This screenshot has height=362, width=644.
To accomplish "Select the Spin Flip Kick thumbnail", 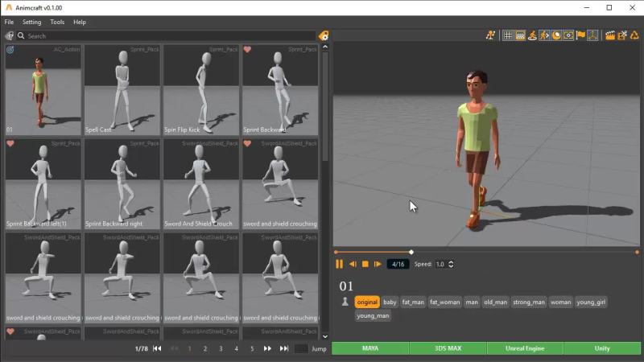I will coord(200,90).
